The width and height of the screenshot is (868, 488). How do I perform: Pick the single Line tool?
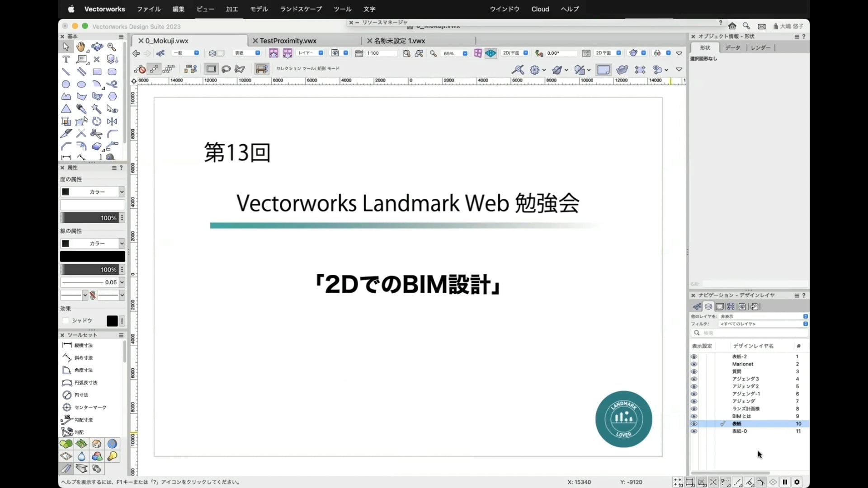click(x=66, y=72)
